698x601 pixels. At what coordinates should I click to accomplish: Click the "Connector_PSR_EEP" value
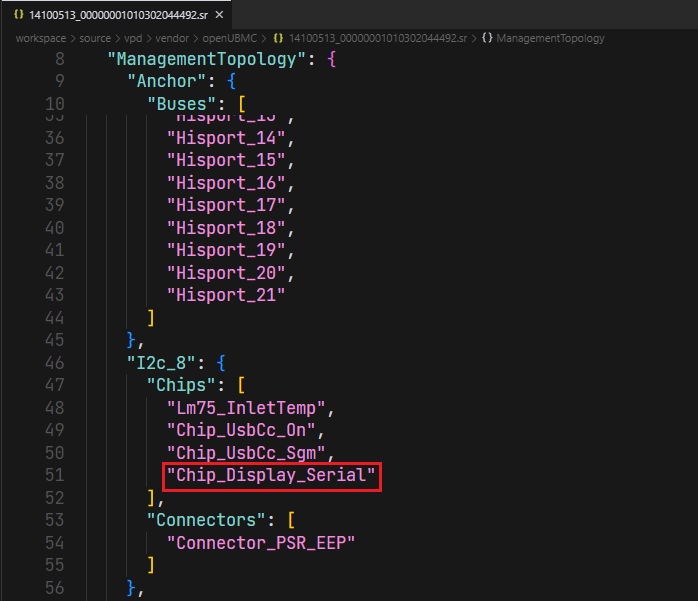[x=265, y=542]
